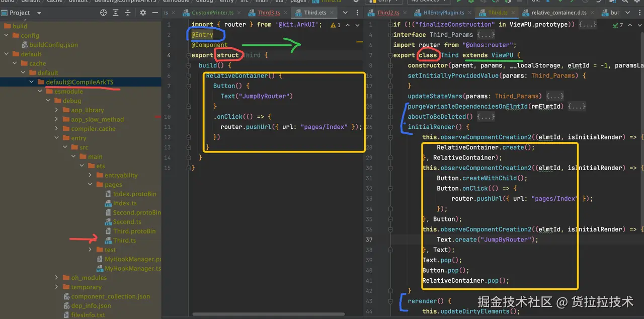Unfold collapsed Third_Params interface block
This screenshot has width=644, height=319.
pos(487,35)
